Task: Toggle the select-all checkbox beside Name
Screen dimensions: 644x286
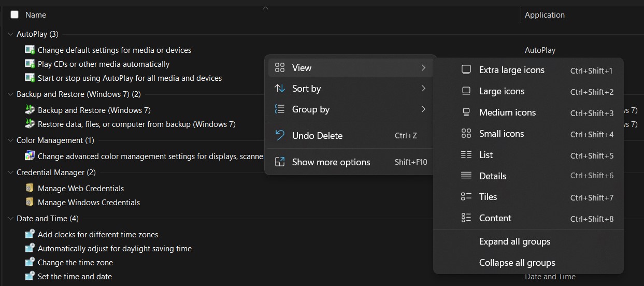Action: (x=15, y=15)
